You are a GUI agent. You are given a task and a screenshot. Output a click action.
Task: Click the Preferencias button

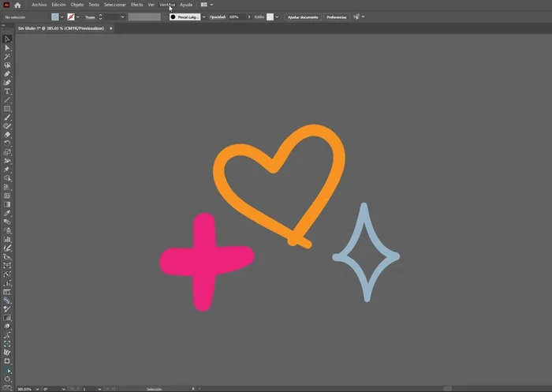coord(337,17)
